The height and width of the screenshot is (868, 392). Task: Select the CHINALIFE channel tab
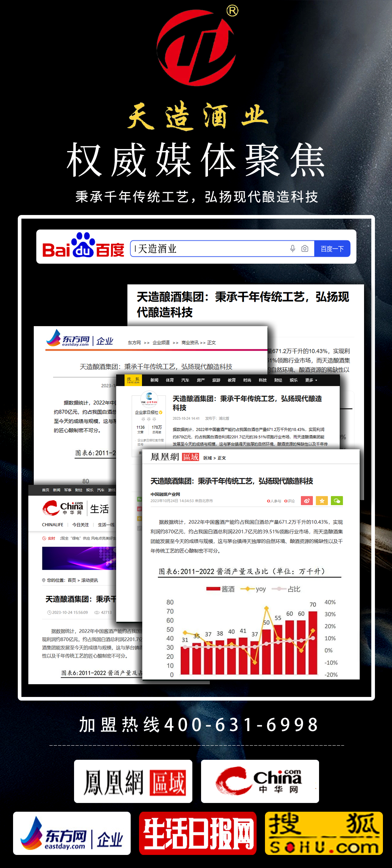(x=53, y=525)
